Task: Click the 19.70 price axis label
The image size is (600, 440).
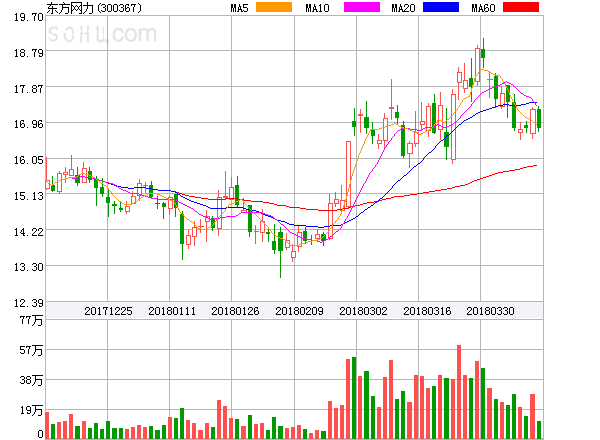Action: (29, 17)
